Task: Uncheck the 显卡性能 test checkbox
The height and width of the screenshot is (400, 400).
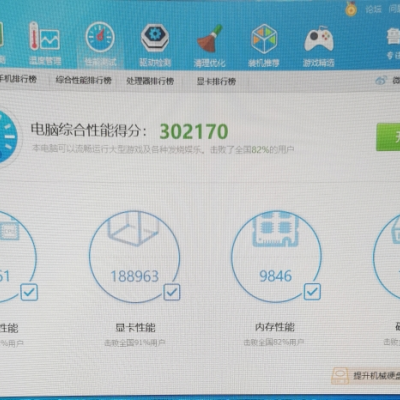Action: coord(172,292)
